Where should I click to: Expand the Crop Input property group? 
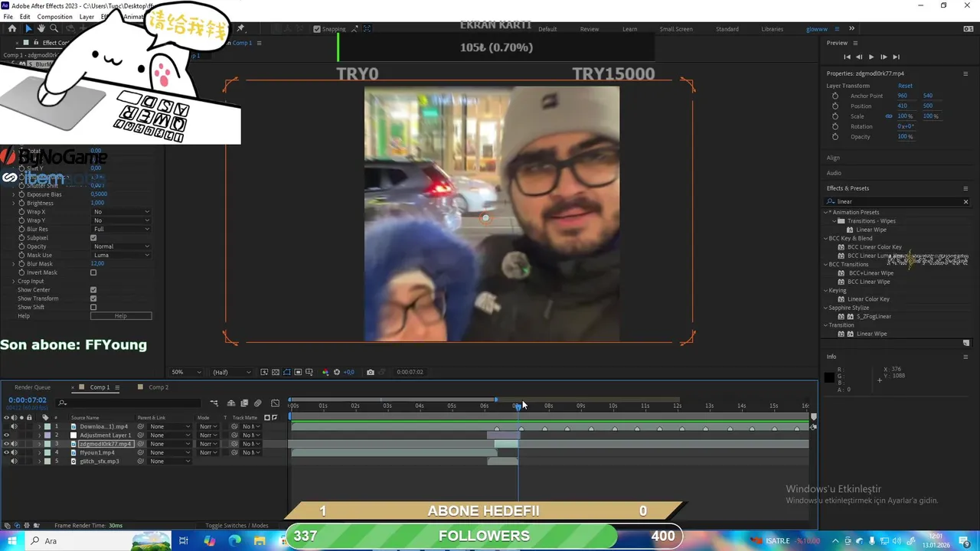[13, 282]
